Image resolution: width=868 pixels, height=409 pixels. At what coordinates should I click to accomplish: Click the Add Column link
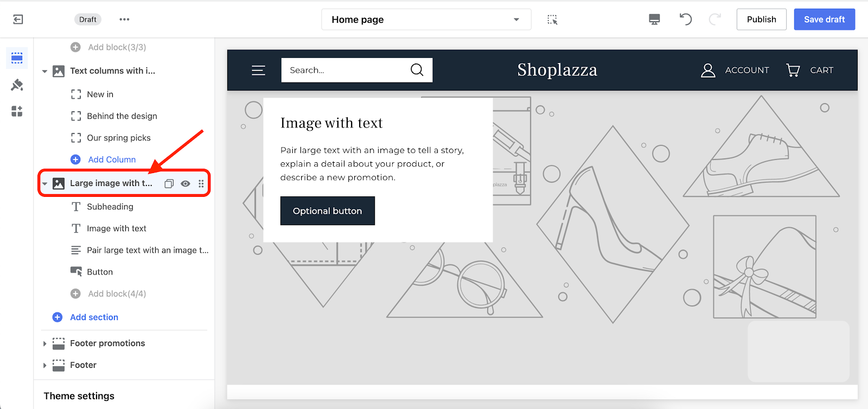click(x=112, y=159)
